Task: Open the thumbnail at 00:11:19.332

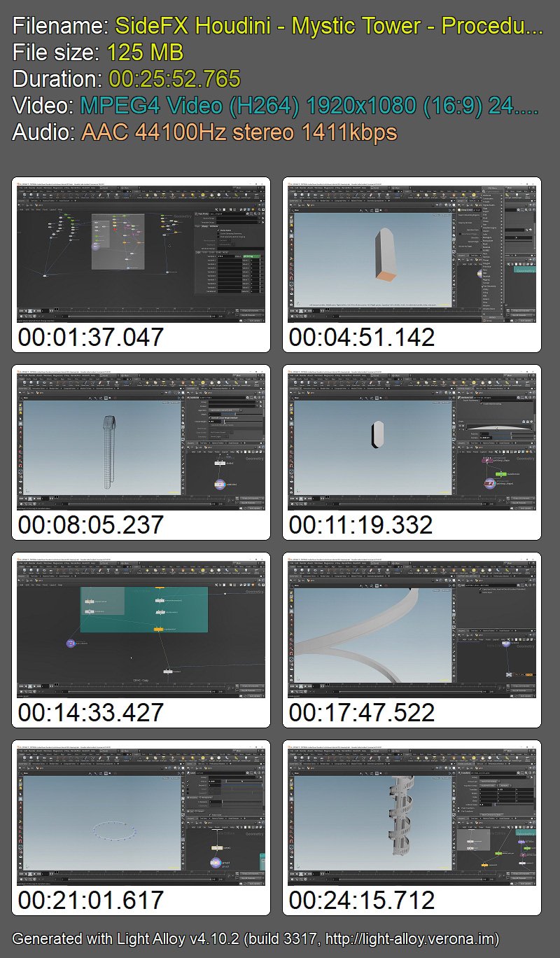Action: (412, 440)
